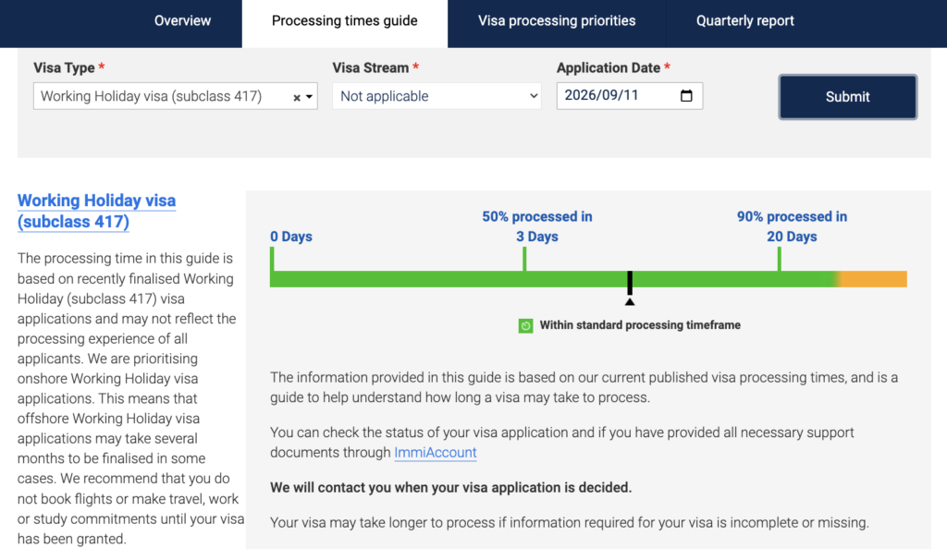Open the Working Holiday visa (subclass 417) heading link

point(96,212)
